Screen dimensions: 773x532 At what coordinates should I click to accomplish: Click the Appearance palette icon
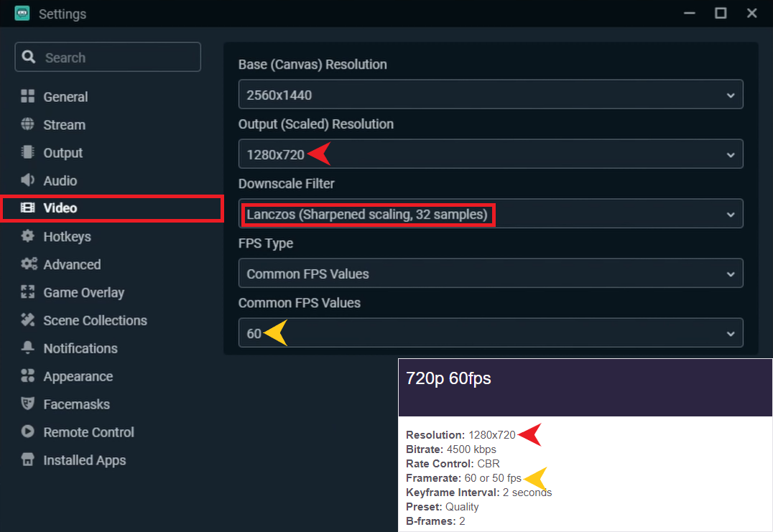click(27, 375)
